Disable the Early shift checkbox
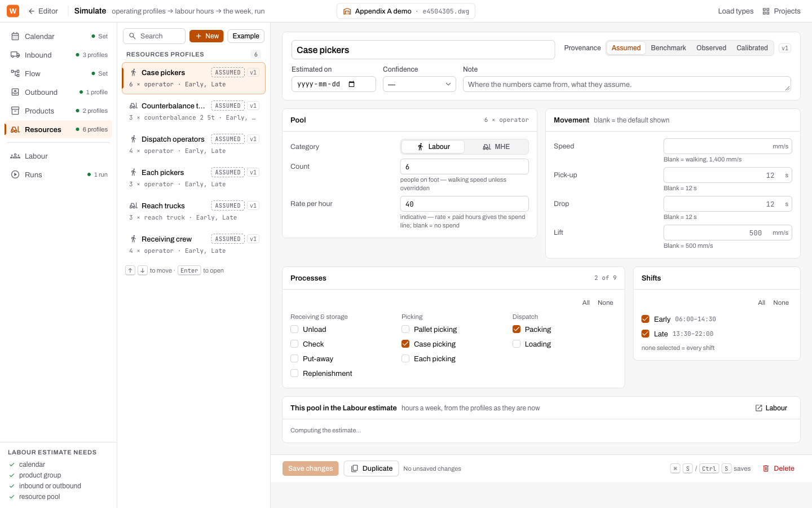Image resolution: width=812 pixels, height=508 pixels. pos(646,319)
